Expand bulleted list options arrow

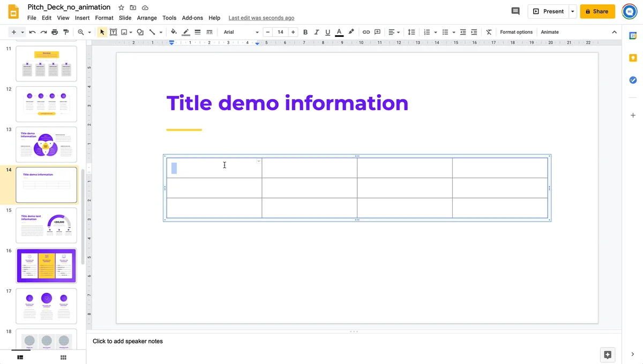coord(454,32)
